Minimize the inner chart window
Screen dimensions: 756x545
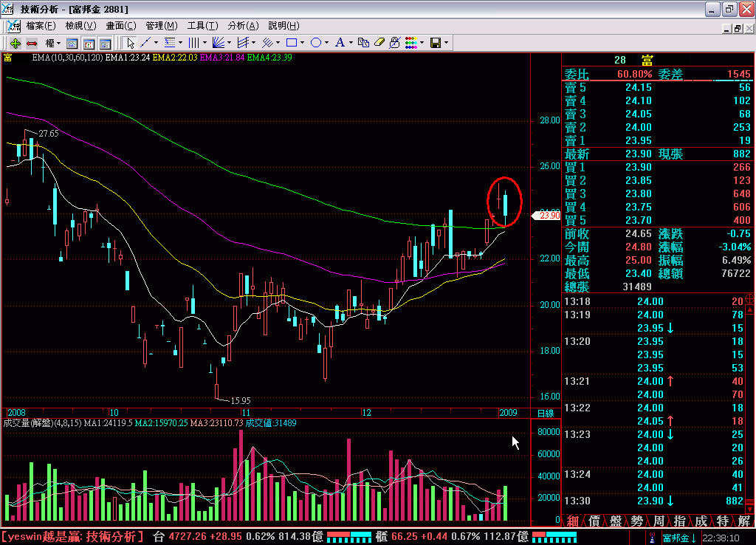coord(727,29)
